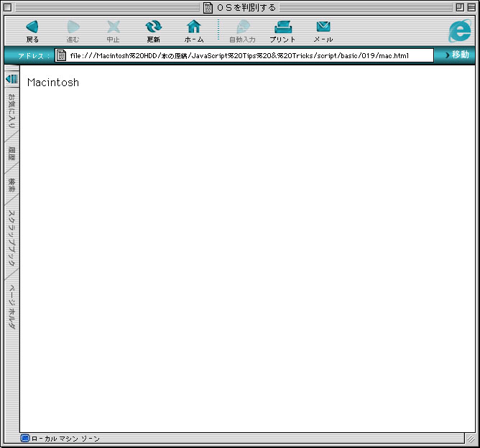Click the Internet Explorer e logo
The height and width of the screenshot is (448, 480).
(459, 31)
